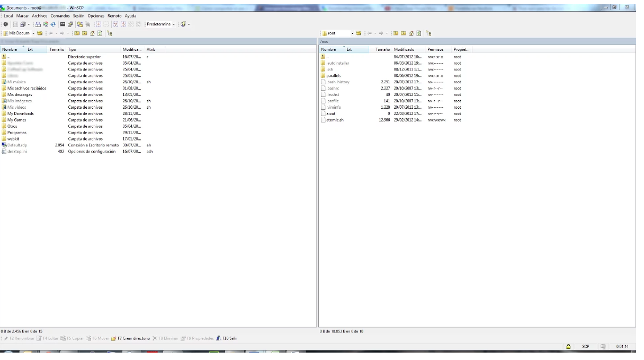Toggle remote directory tree icon
The image size is (644, 360).
click(429, 33)
